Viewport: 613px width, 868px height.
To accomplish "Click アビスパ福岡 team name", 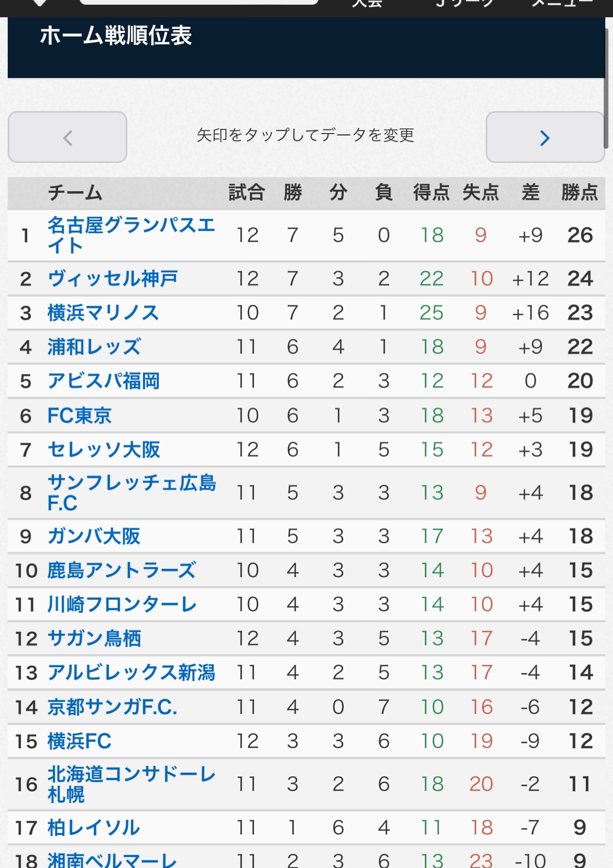I will [104, 381].
